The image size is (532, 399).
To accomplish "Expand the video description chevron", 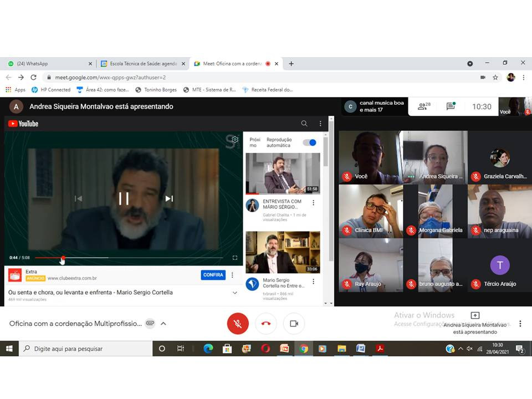I will coord(235,293).
